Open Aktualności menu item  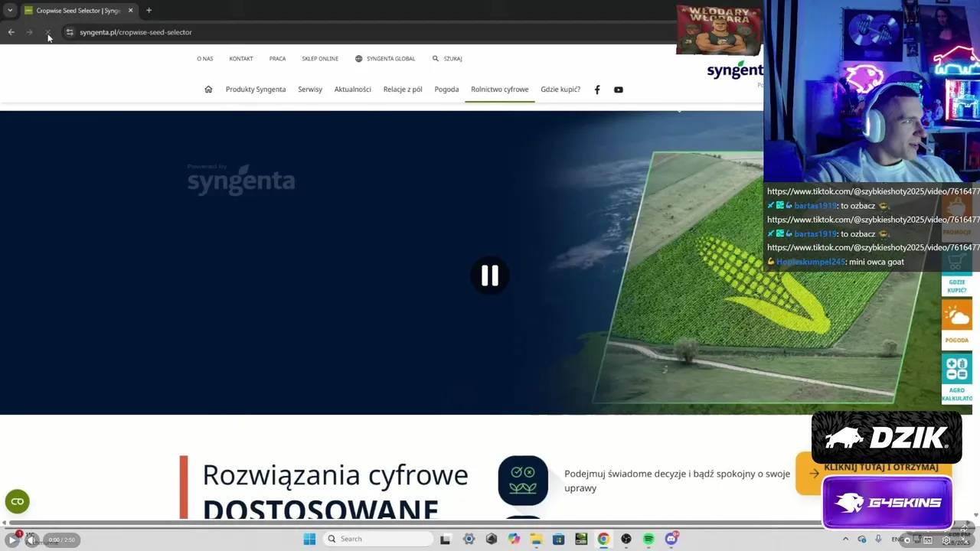point(352,90)
